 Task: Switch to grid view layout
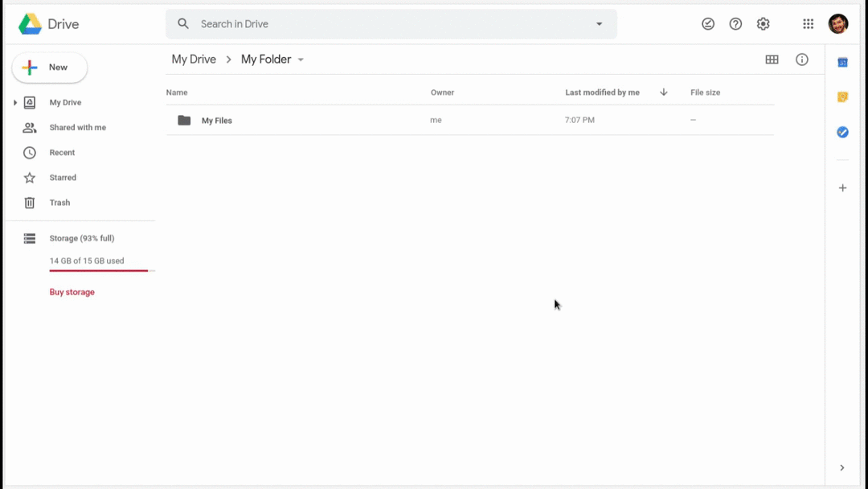point(772,60)
